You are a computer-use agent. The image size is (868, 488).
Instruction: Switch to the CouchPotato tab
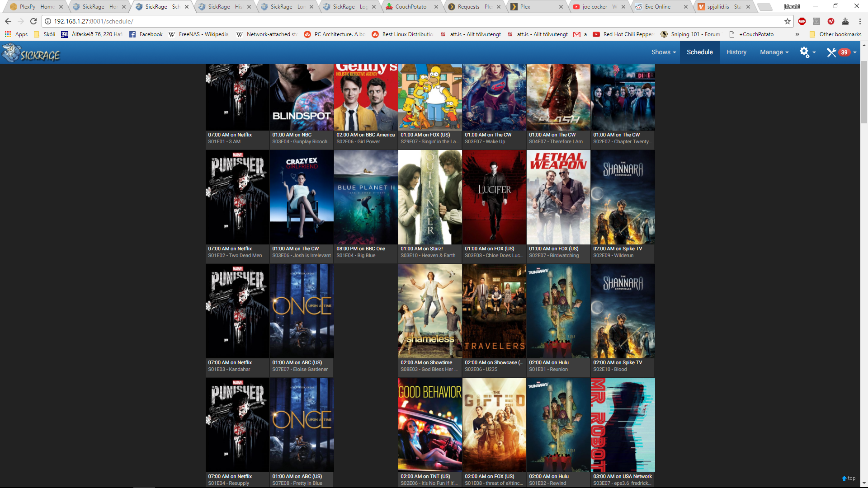[410, 7]
